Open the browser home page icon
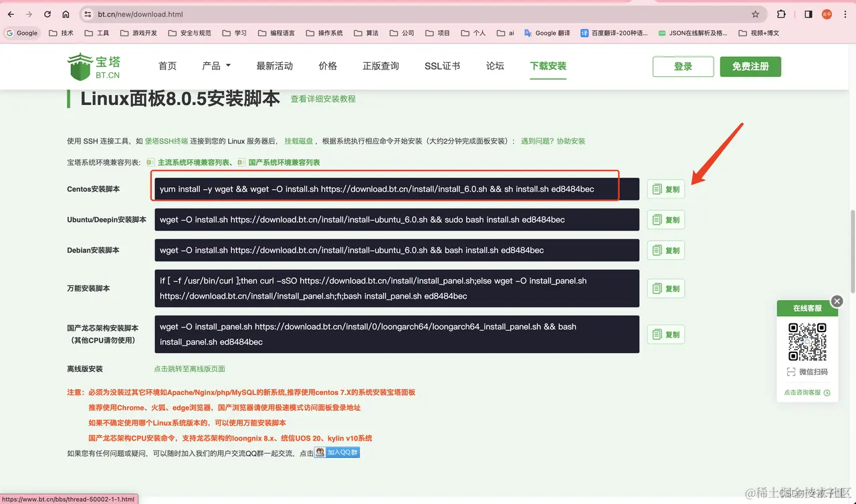856x504 pixels. click(66, 14)
